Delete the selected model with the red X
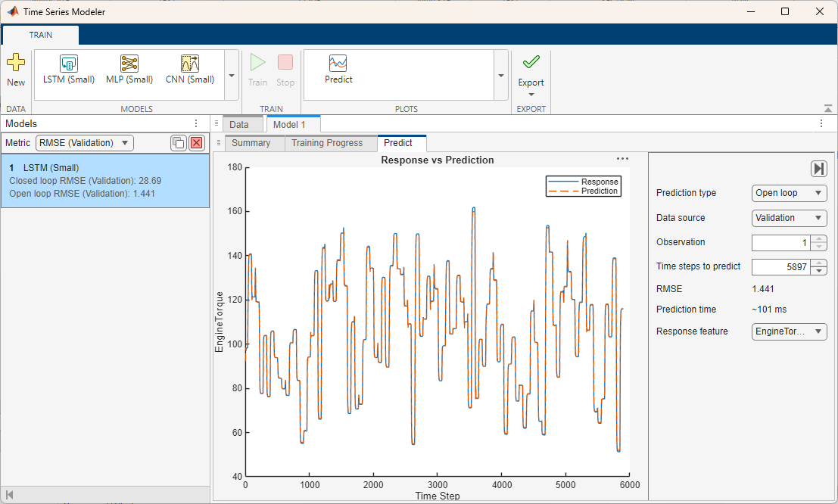This screenshot has height=504, width=838. (x=195, y=142)
